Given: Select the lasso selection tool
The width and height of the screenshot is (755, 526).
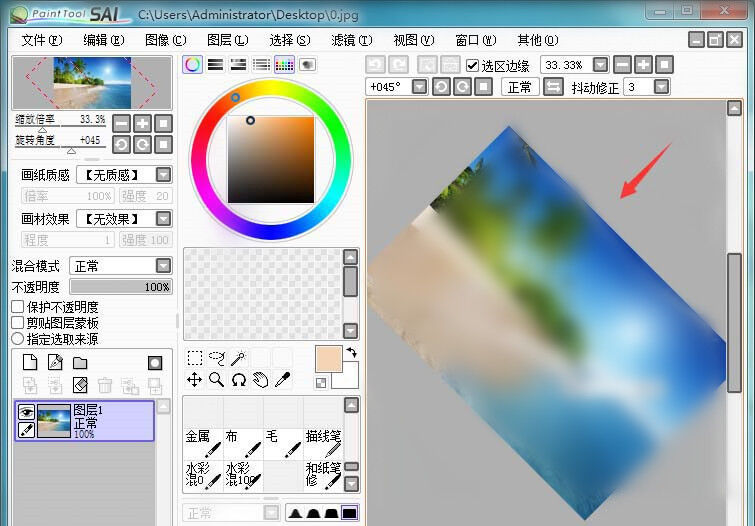Looking at the screenshot, I should [217, 358].
